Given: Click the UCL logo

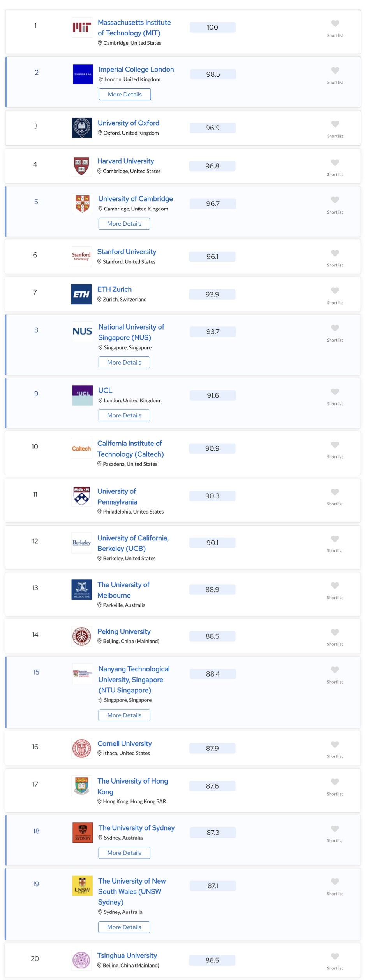Looking at the screenshot, I should point(81,394).
